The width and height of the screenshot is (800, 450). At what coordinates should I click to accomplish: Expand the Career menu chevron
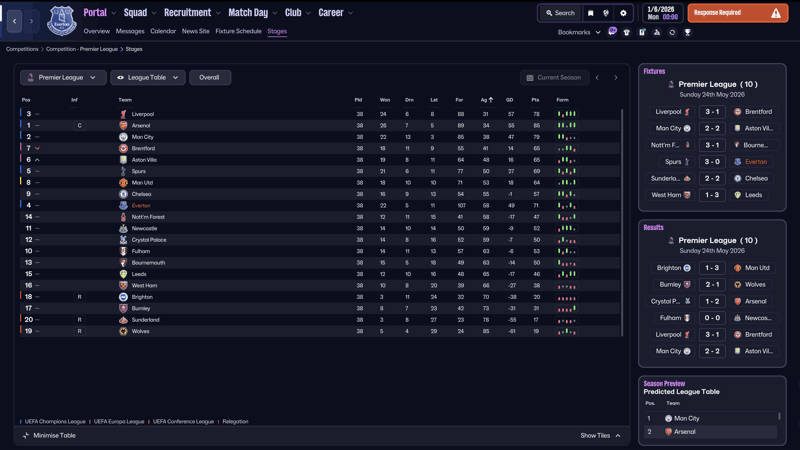coord(351,13)
